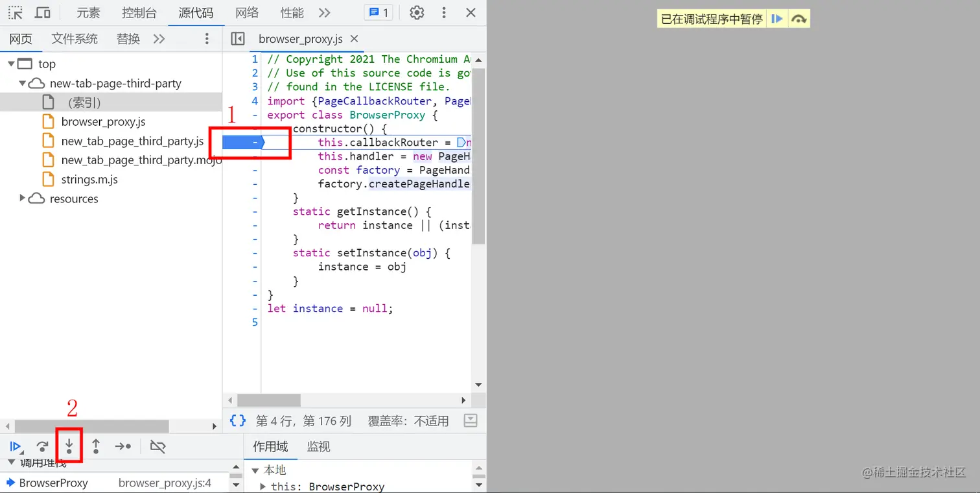Toggle the navigator sidebar visibility
This screenshot has width=980, height=493.
(x=238, y=39)
